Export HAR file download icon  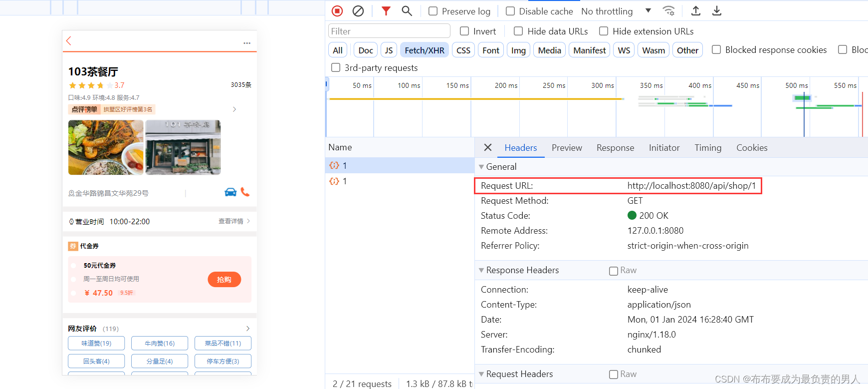(717, 11)
